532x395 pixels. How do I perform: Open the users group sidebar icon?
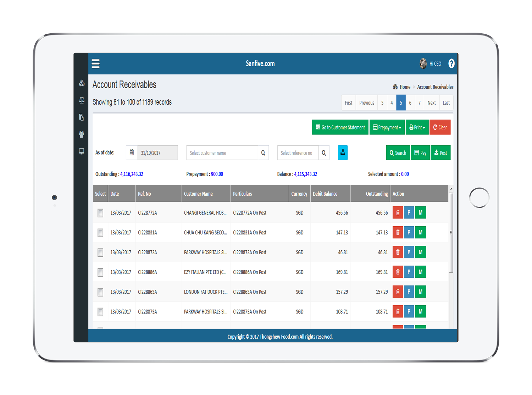click(82, 134)
